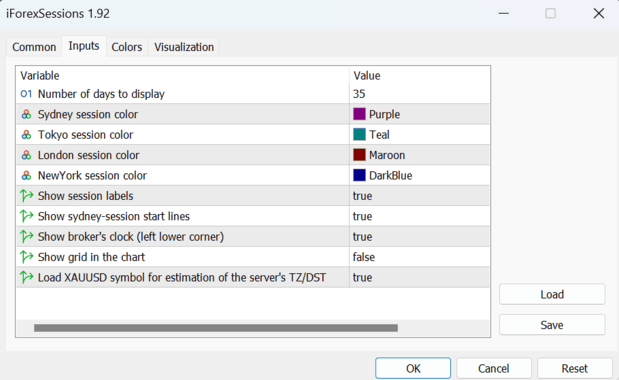This screenshot has height=380, width=619.
Task: Click the Save button
Action: pyautogui.click(x=552, y=325)
